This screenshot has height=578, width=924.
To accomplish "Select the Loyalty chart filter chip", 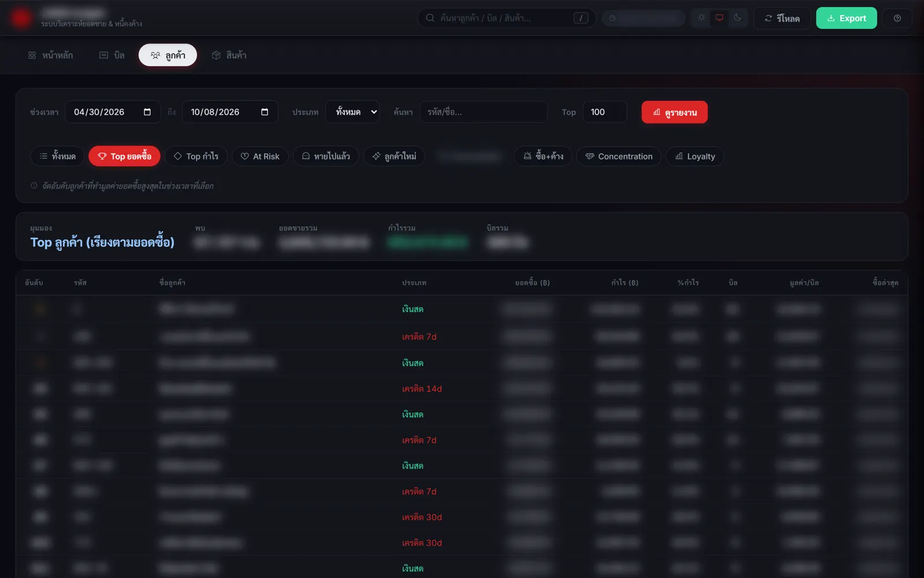I will click(695, 157).
